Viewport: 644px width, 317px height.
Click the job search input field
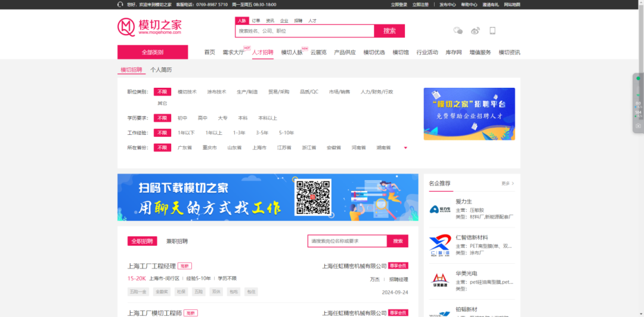347,241
